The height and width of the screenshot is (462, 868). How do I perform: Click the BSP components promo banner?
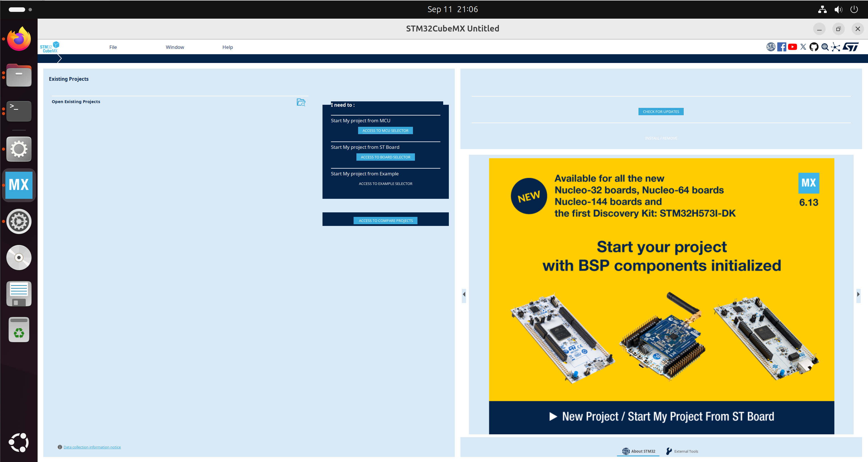pos(661,296)
